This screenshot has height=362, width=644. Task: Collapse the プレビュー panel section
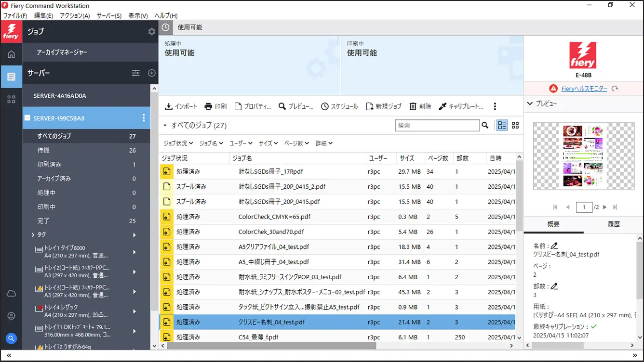click(x=530, y=103)
